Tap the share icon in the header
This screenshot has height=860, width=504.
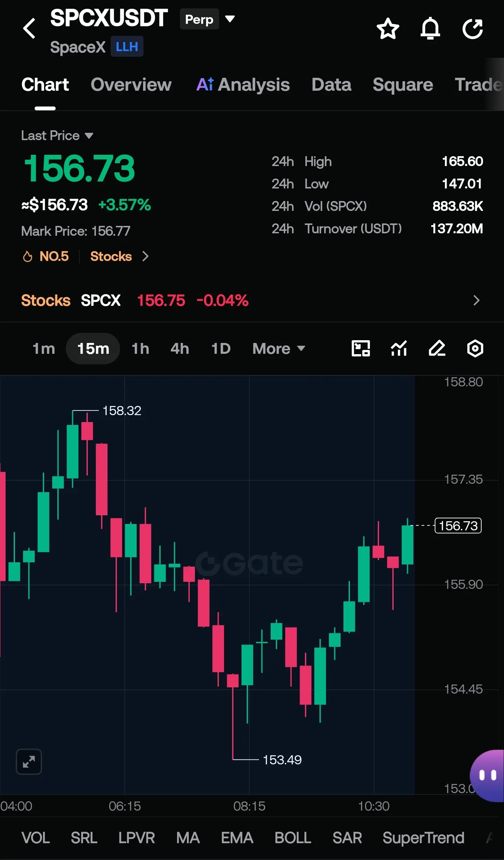[x=472, y=28]
